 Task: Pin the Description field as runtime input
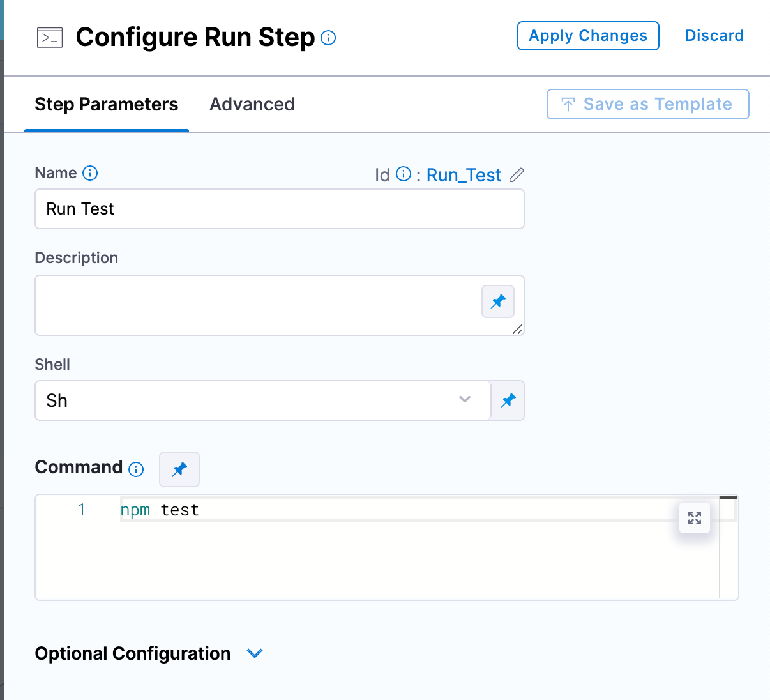497,301
